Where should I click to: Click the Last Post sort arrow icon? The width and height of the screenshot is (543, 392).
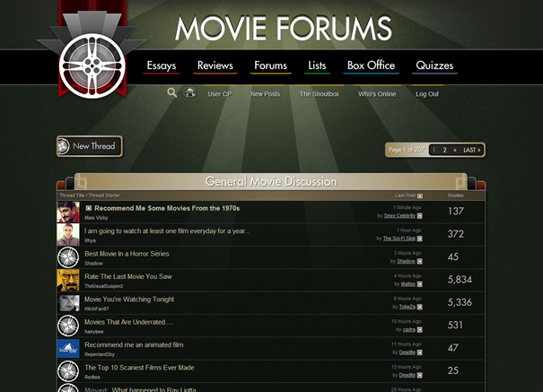420,196
